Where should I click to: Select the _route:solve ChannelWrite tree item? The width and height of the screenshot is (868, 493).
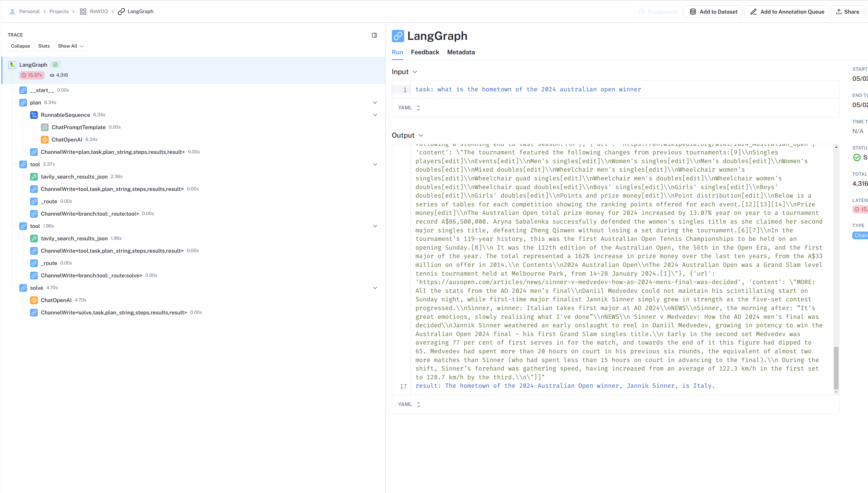91,275
